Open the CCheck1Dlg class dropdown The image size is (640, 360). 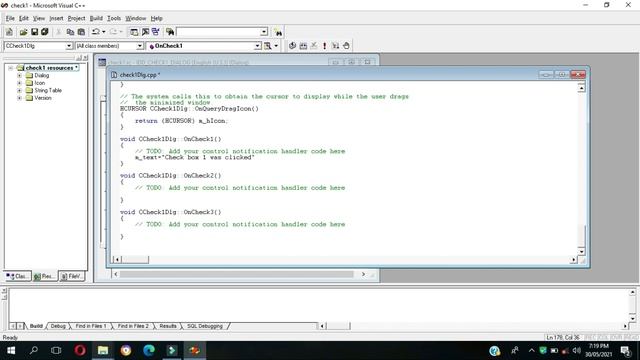(x=69, y=46)
